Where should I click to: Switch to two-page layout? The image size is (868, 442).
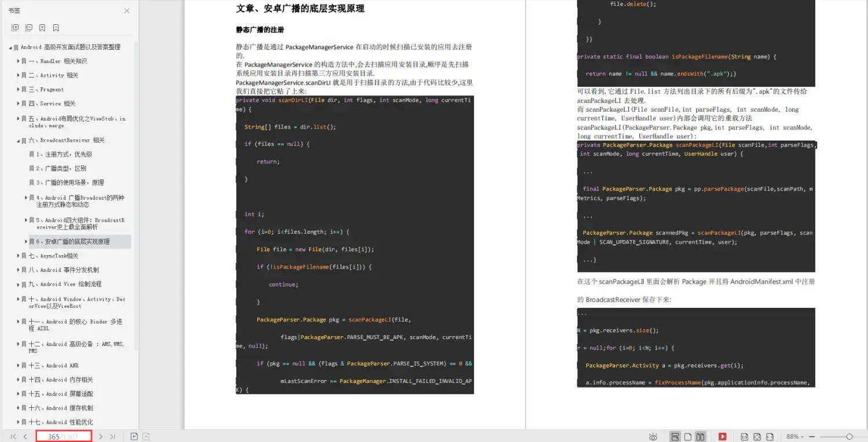point(700,437)
